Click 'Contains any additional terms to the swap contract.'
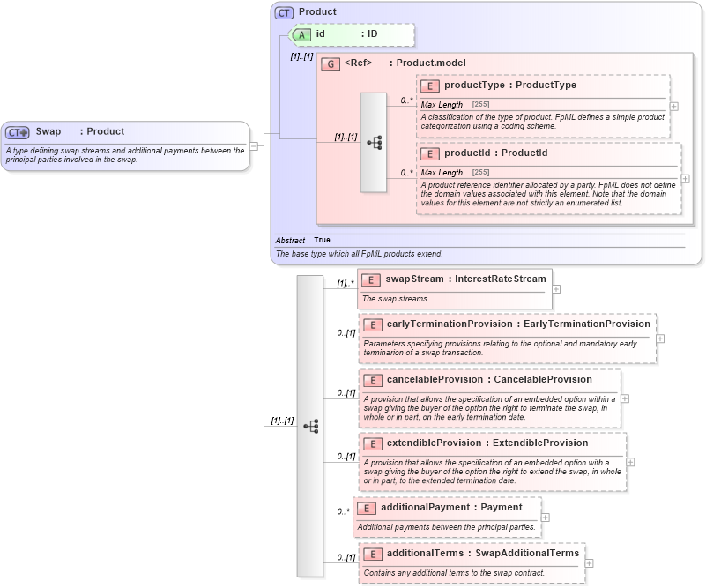Image resolution: width=706 pixels, height=588 pixels. coord(454,573)
